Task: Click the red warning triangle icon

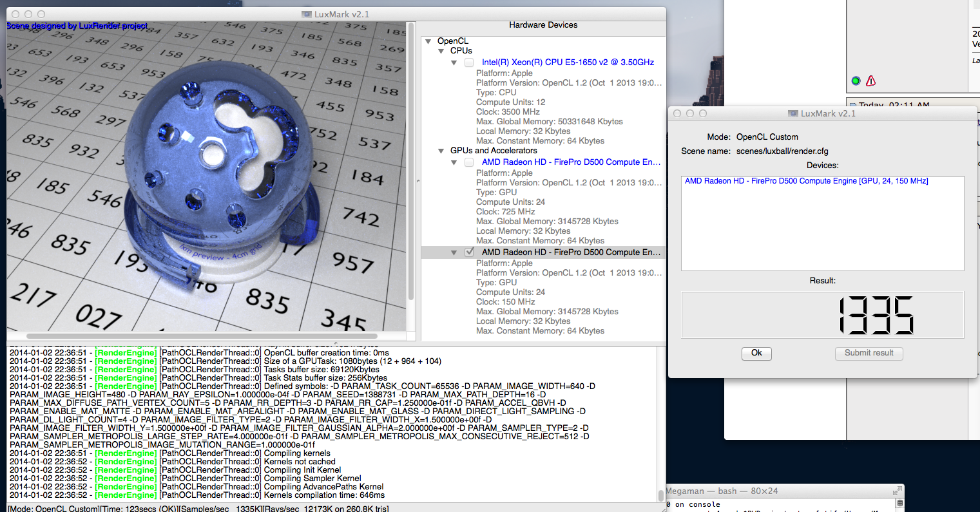Action: (871, 81)
